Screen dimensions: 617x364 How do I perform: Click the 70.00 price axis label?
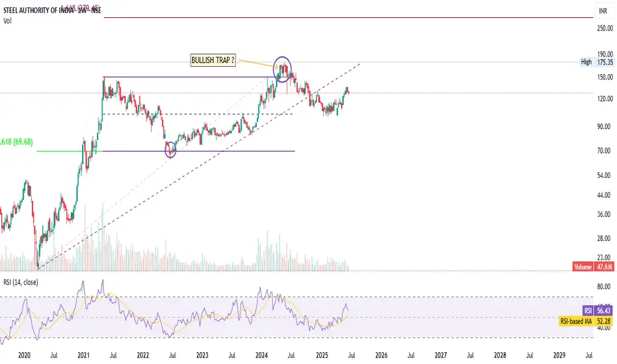(604, 151)
